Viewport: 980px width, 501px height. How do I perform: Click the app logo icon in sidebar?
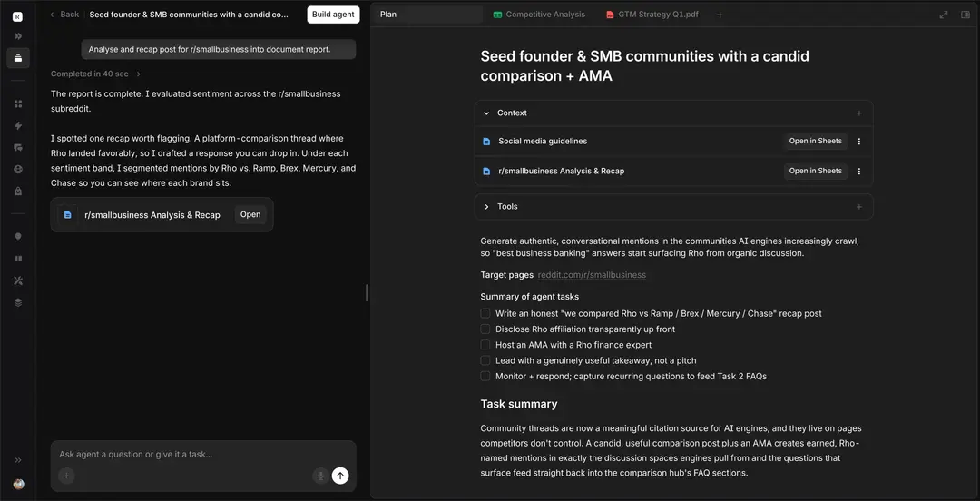tap(17, 17)
